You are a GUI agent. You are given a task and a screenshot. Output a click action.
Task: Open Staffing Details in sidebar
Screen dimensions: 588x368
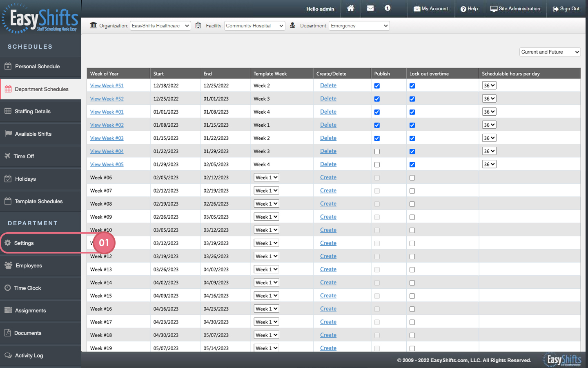tap(33, 111)
